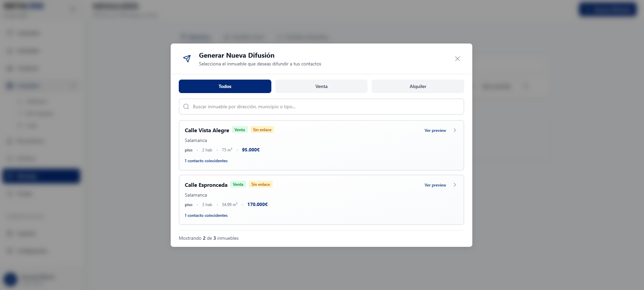
Task: Switch to the Venta filter tab
Action: [321, 86]
